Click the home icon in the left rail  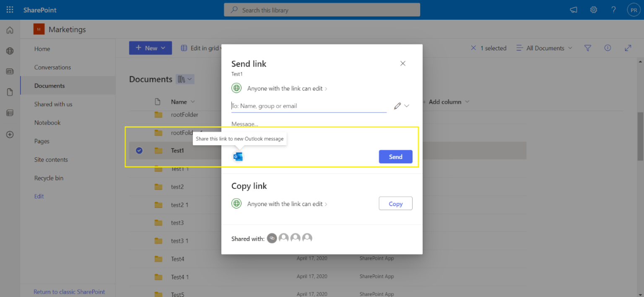pyautogui.click(x=9, y=30)
